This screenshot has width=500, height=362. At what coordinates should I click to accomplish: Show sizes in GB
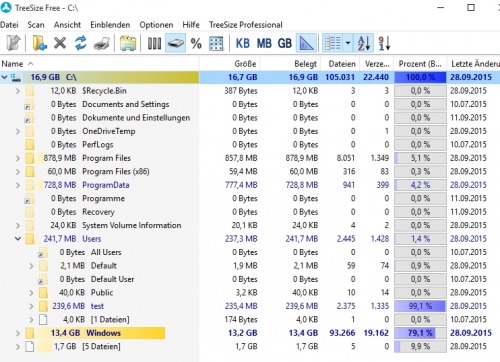tap(285, 43)
